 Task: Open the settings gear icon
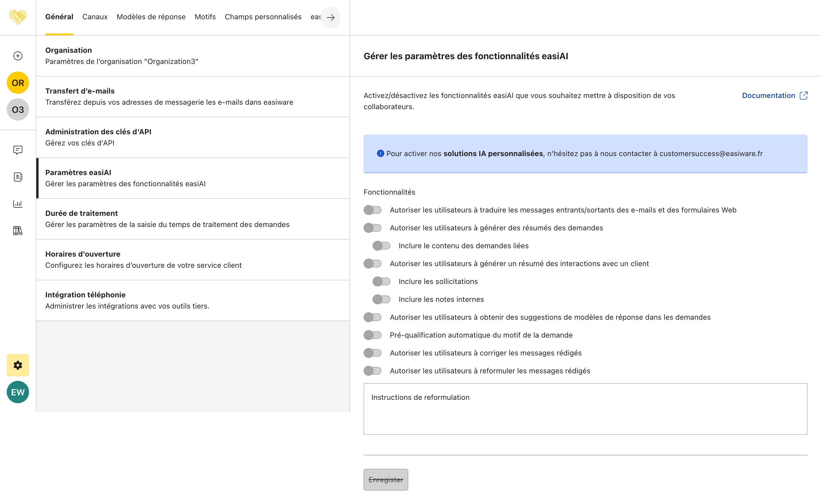(18, 365)
